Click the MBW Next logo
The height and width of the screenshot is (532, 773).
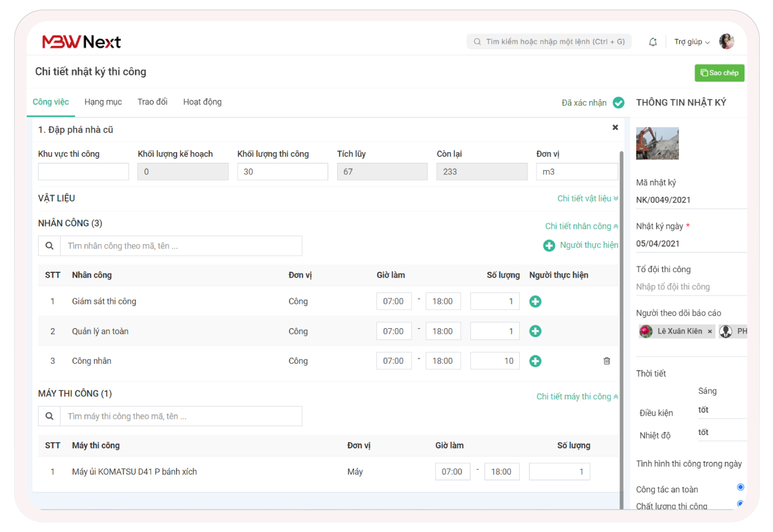click(81, 42)
